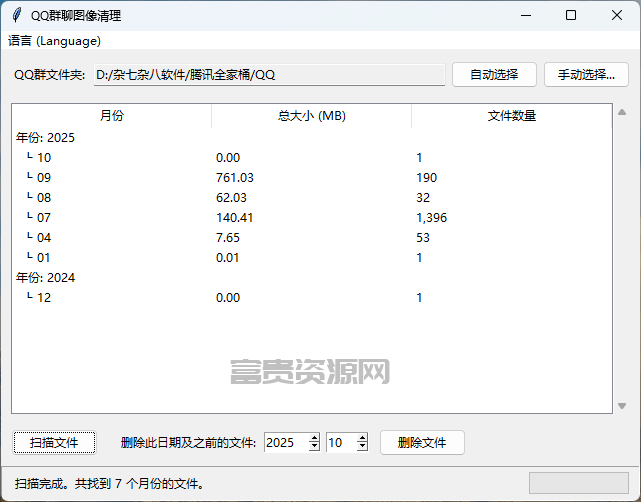This screenshot has width=641, height=502.
Task: Click the file count 190
Action: tap(427, 178)
